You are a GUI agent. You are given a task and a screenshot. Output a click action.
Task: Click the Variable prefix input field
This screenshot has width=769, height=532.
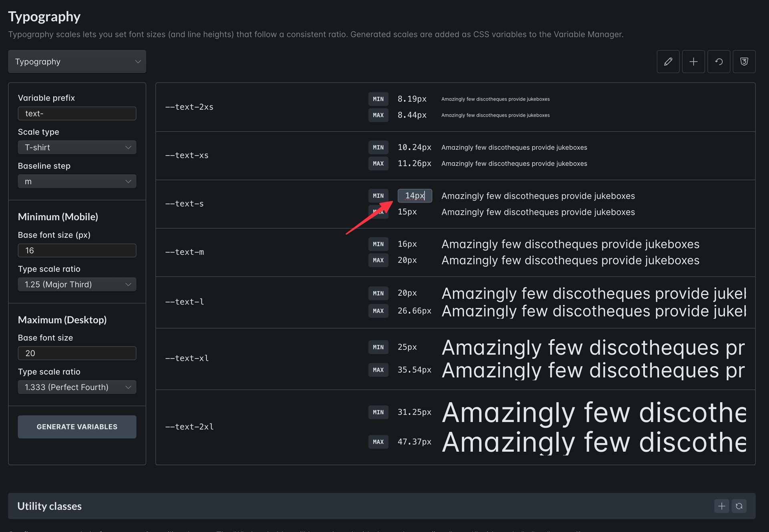[x=77, y=113]
